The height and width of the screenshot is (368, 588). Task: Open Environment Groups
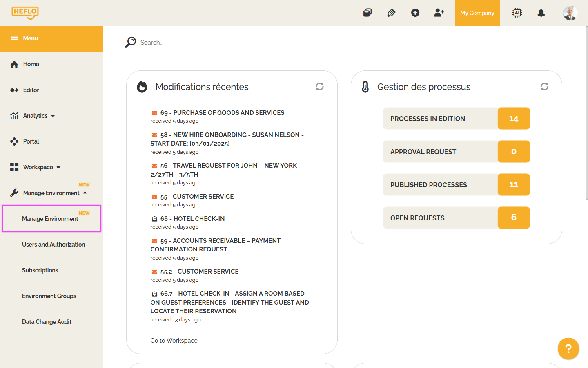click(49, 296)
